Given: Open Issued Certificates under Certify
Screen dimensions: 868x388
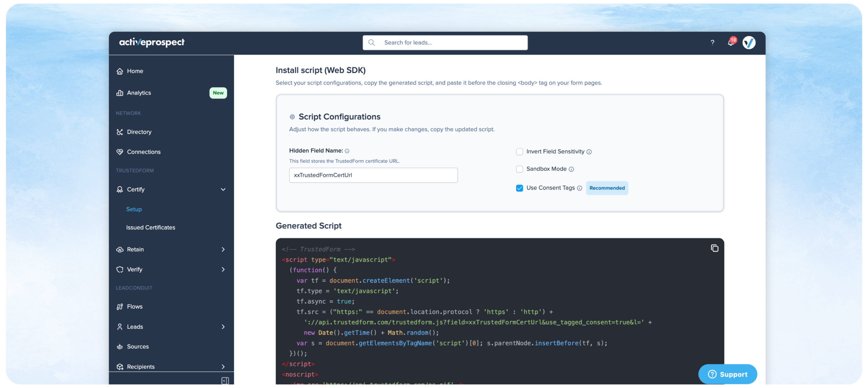Looking at the screenshot, I should tap(151, 228).
